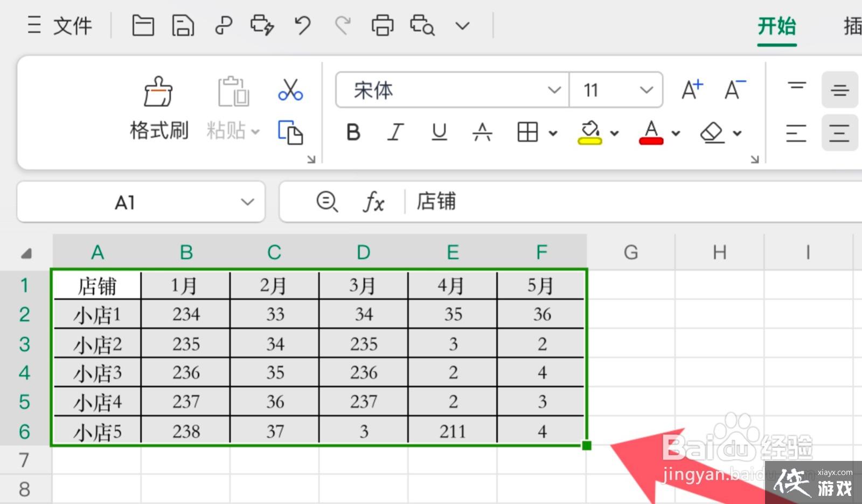Viewport: 862px width, 504px height.
Task: Select column A header
Action: (97, 252)
